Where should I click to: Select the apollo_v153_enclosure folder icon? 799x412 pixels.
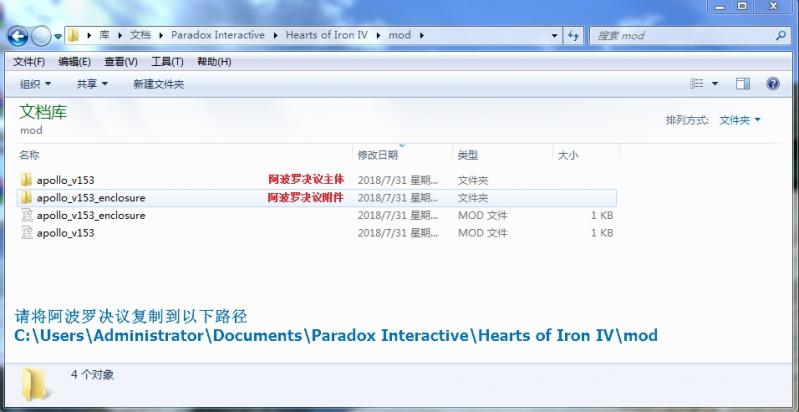[26, 198]
